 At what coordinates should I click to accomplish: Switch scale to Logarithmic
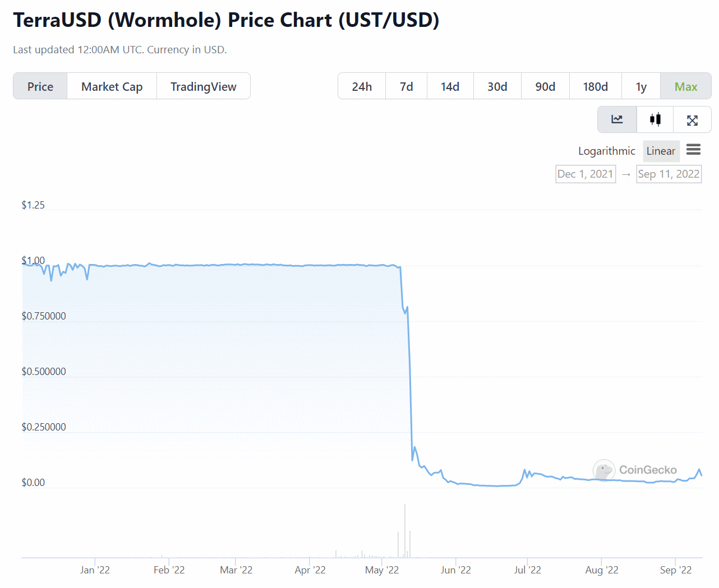pyautogui.click(x=606, y=151)
